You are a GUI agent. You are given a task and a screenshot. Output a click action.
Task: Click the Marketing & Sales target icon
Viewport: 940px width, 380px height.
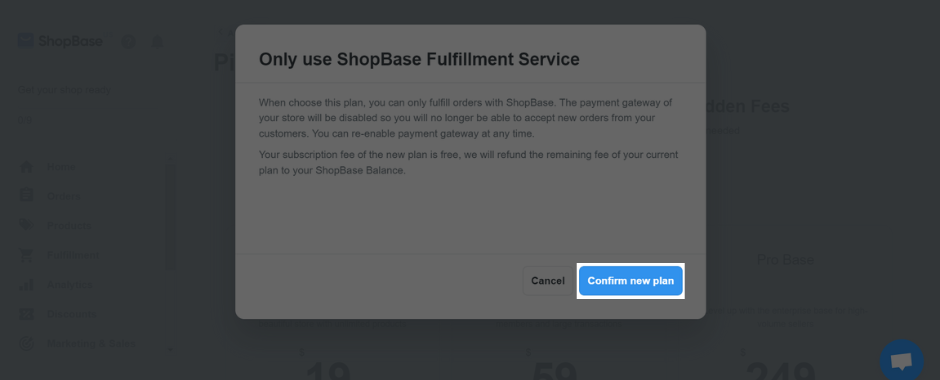[x=26, y=343]
